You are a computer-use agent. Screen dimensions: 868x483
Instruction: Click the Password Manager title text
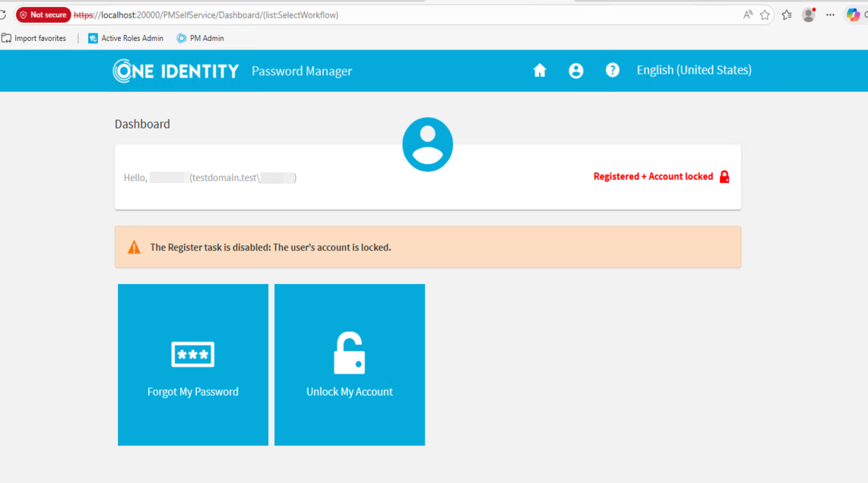302,71
